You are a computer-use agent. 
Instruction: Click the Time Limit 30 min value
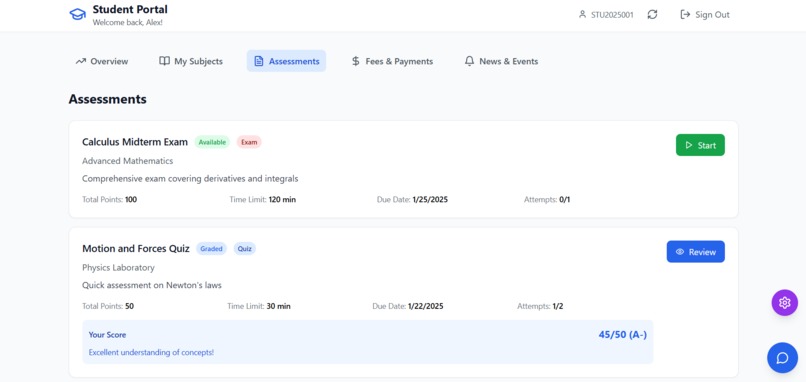pos(278,306)
